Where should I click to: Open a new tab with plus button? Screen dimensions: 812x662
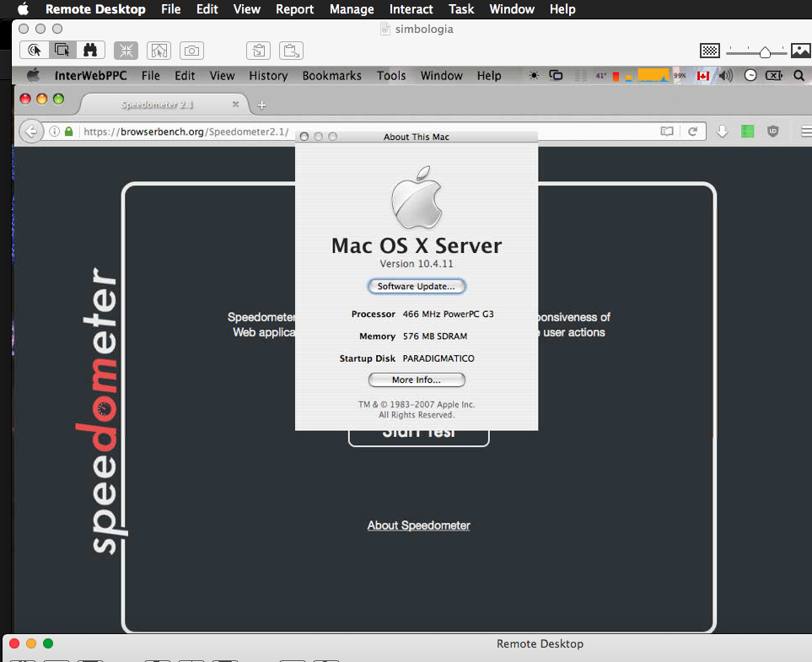[x=261, y=105]
